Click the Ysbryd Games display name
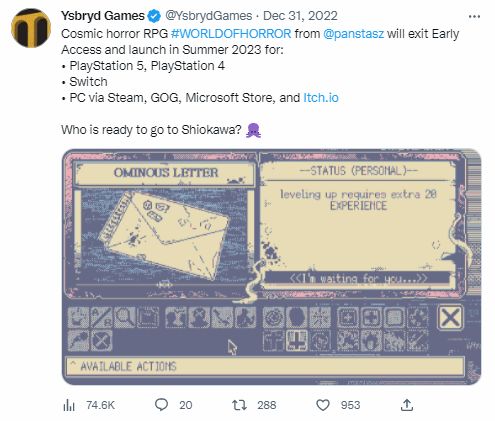Viewport: 495px width, 421px height. 103,16
